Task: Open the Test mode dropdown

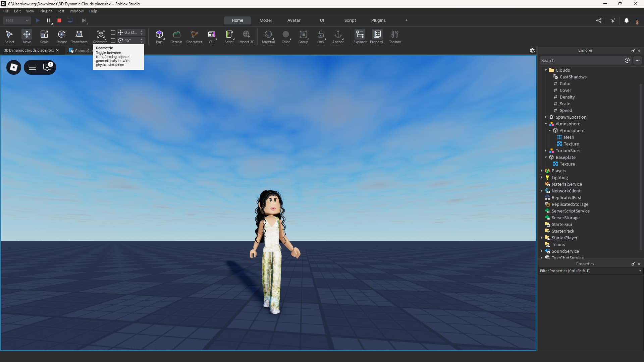Action: [17, 20]
